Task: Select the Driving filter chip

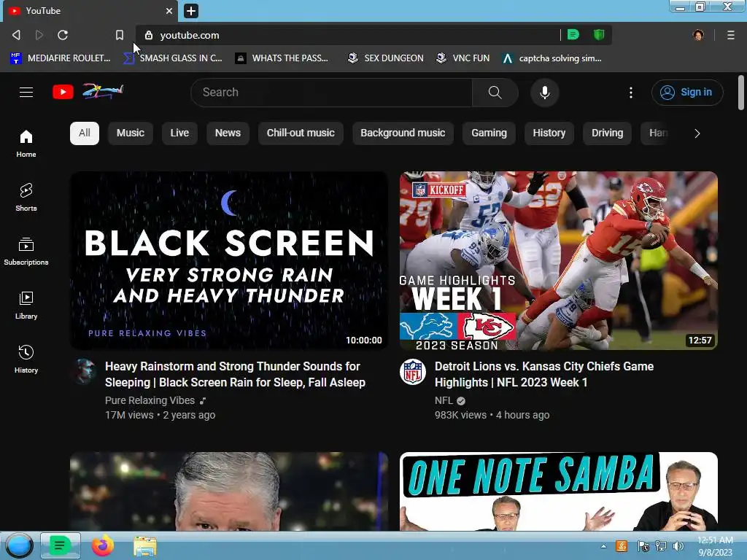Action: click(x=607, y=133)
